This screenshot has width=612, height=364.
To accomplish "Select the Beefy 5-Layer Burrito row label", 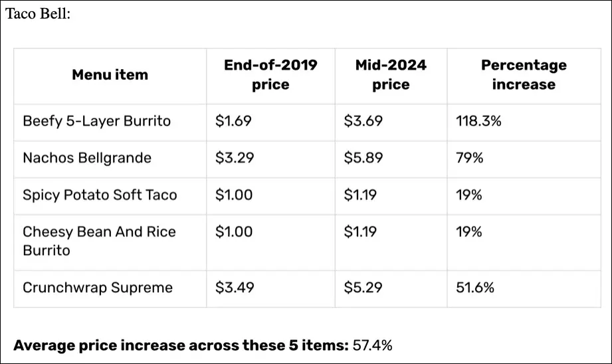I will (96, 121).
